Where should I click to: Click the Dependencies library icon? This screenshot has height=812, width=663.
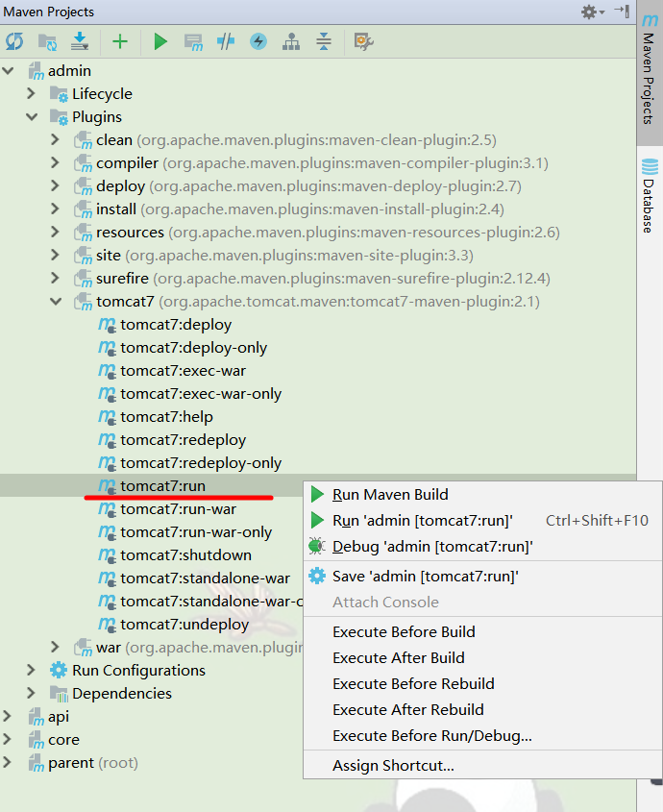point(59,694)
